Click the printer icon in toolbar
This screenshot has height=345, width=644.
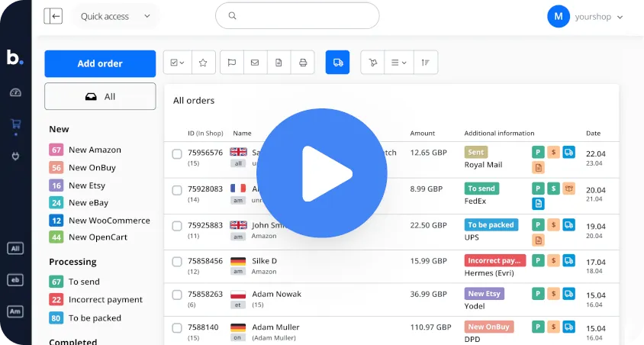(x=303, y=63)
